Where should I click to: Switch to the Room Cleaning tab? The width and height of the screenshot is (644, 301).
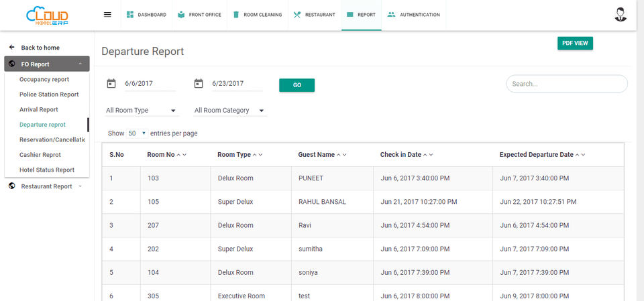pyautogui.click(x=258, y=15)
